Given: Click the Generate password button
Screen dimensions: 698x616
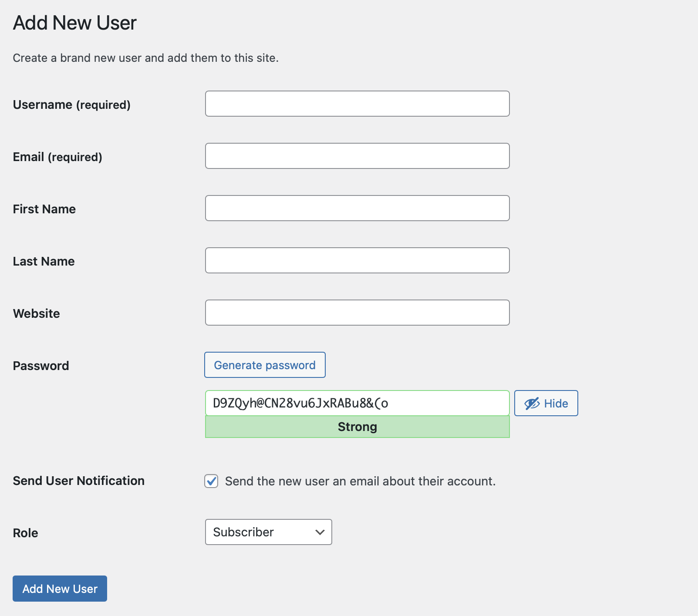Looking at the screenshot, I should point(265,365).
